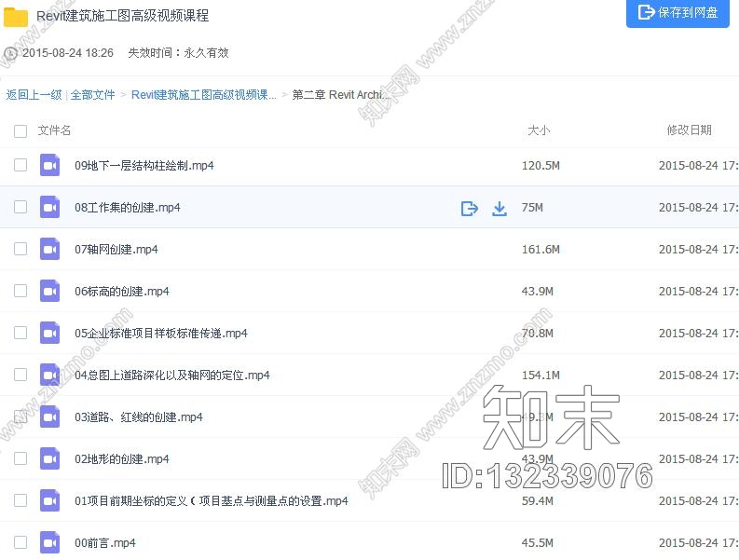The image size is (739, 560).
Task: Click video icon of 06标高的创建.mp4
Action: point(50,291)
